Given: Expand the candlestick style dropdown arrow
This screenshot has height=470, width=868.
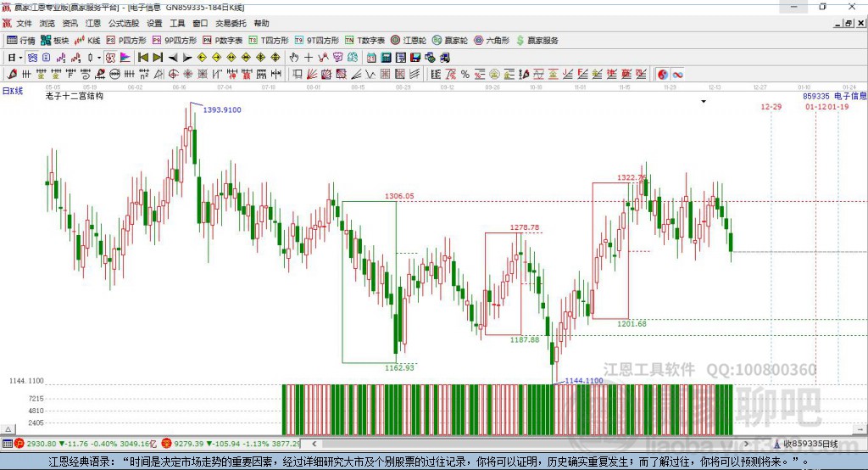Looking at the screenshot, I should tap(99, 58).
